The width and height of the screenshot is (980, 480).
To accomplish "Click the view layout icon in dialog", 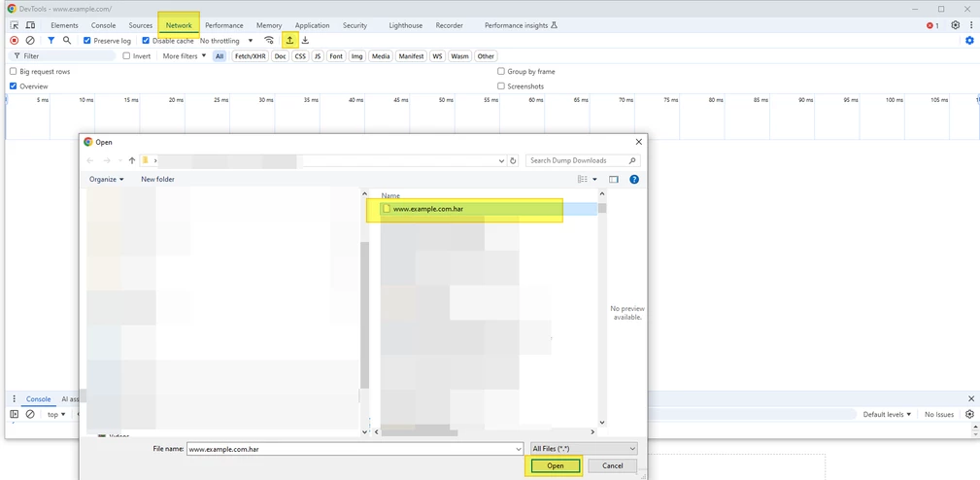I will [x=583, y=180].
